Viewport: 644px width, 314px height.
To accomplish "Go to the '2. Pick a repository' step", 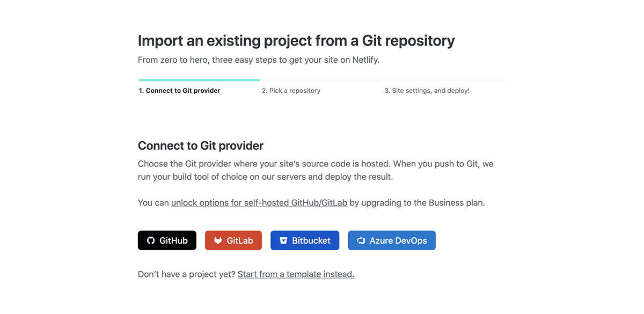I will tap(291, 91).
